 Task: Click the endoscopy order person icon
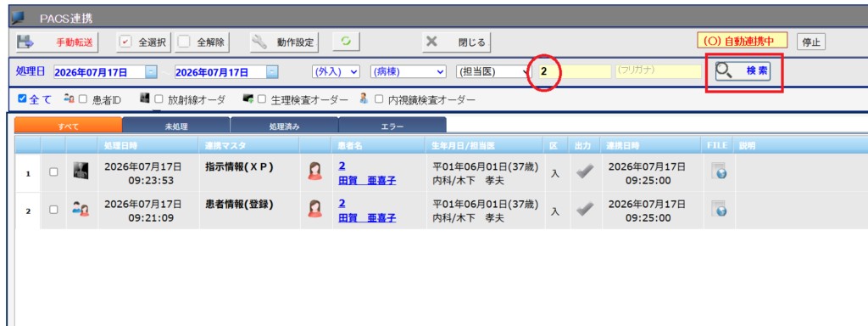click(364, 98)
